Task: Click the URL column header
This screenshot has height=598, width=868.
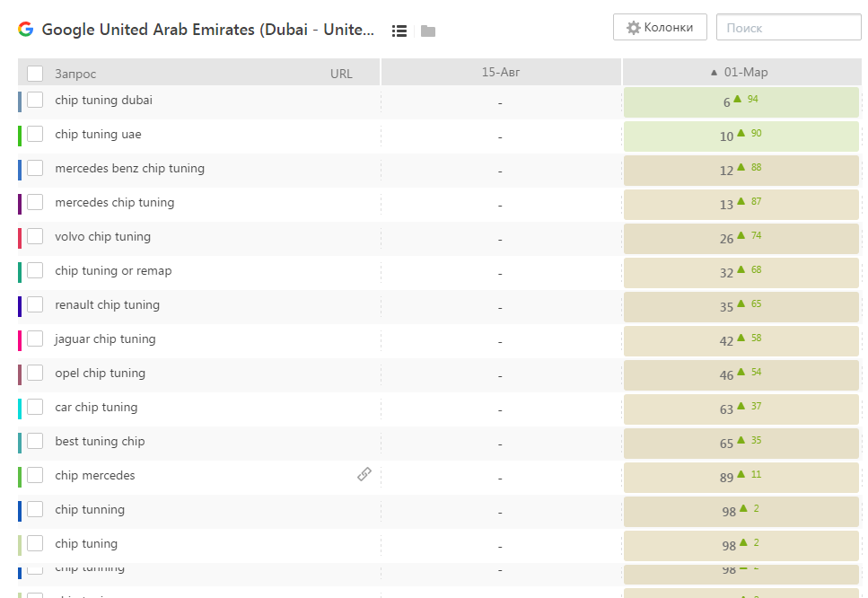Action: tap(341, 74)
